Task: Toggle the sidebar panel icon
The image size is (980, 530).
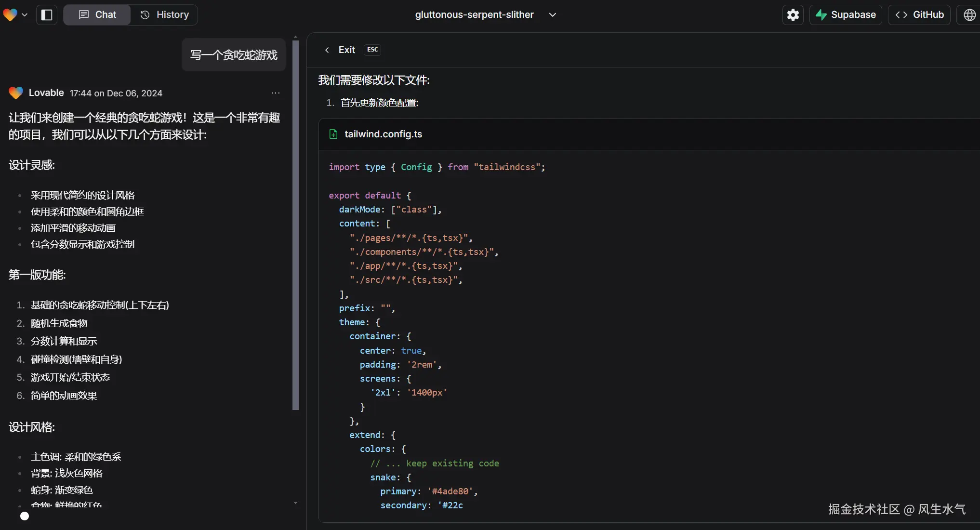Action: [x=47, y=15]
